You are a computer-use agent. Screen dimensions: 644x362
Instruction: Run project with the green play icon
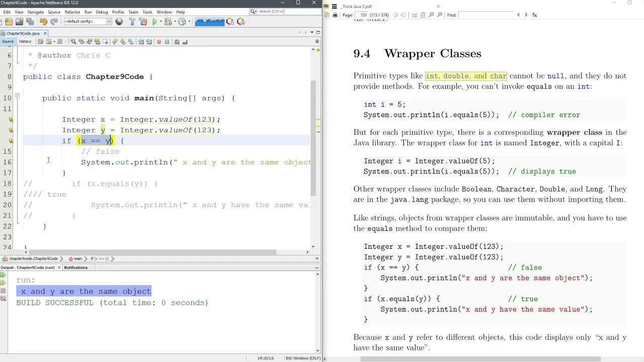(x=155, y=22)
